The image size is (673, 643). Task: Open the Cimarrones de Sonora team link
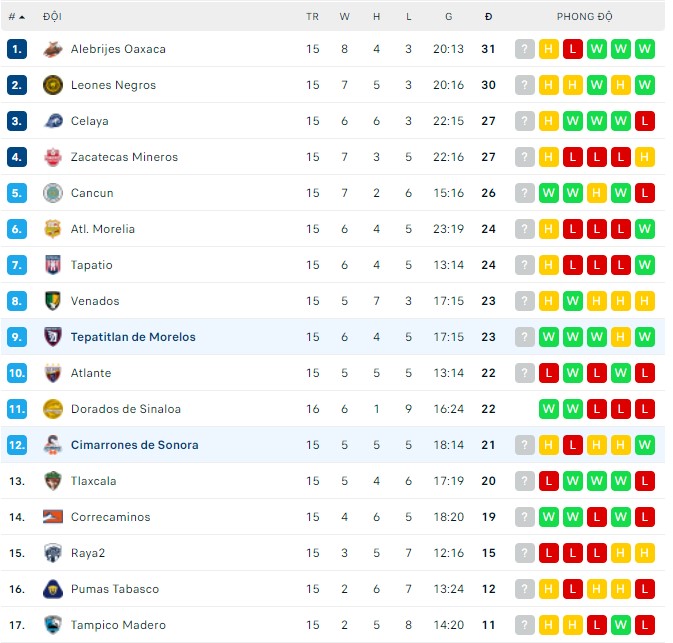(x=134, y=445)
